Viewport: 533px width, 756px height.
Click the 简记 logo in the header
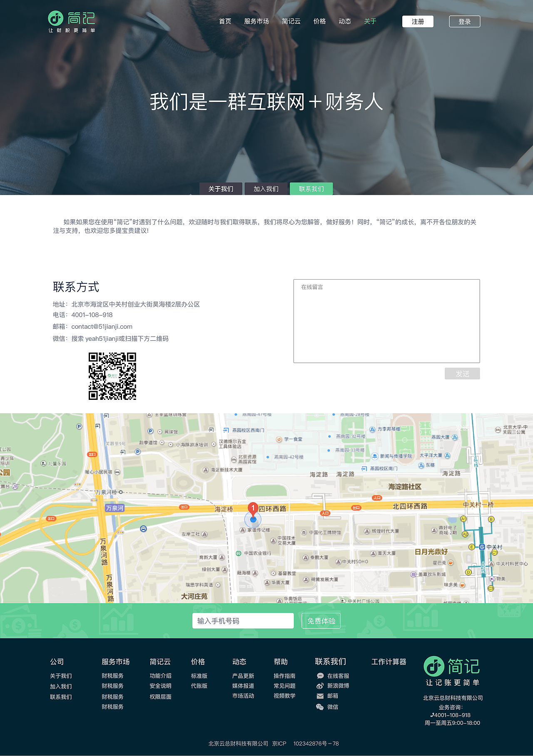click(x=72, y=22)
